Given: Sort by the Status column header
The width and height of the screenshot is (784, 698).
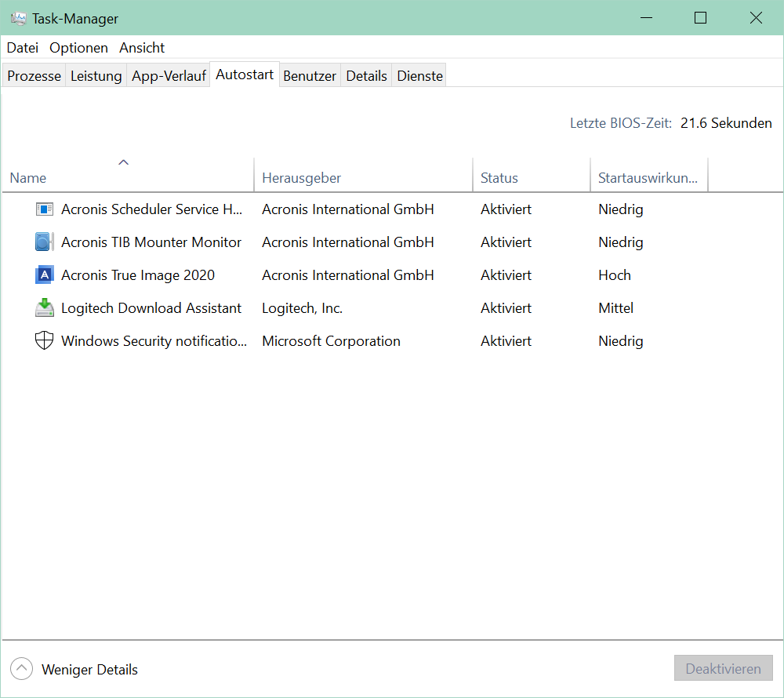Looking at the screenshot, I should 532,174.
